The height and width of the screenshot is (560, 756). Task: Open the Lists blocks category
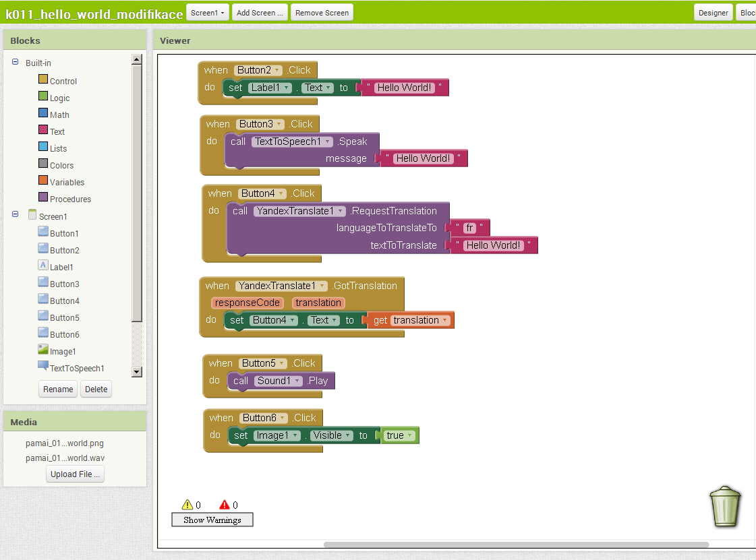tap(58, 148)
